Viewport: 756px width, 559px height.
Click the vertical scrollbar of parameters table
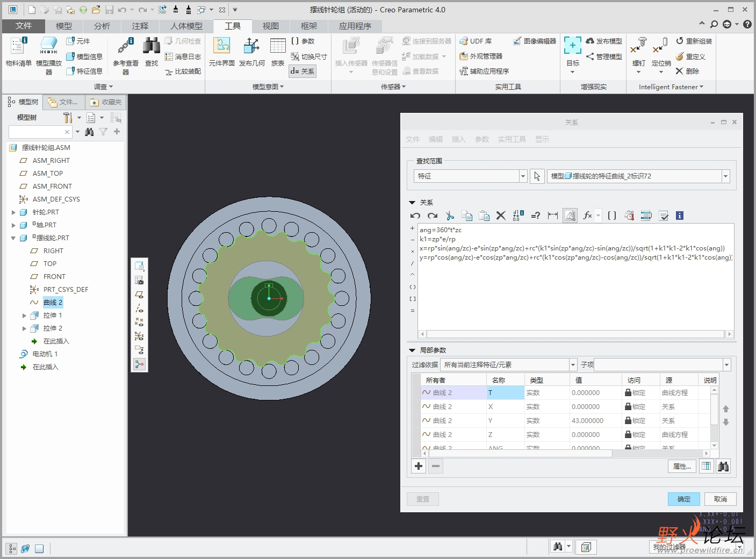tap(714, 418)
